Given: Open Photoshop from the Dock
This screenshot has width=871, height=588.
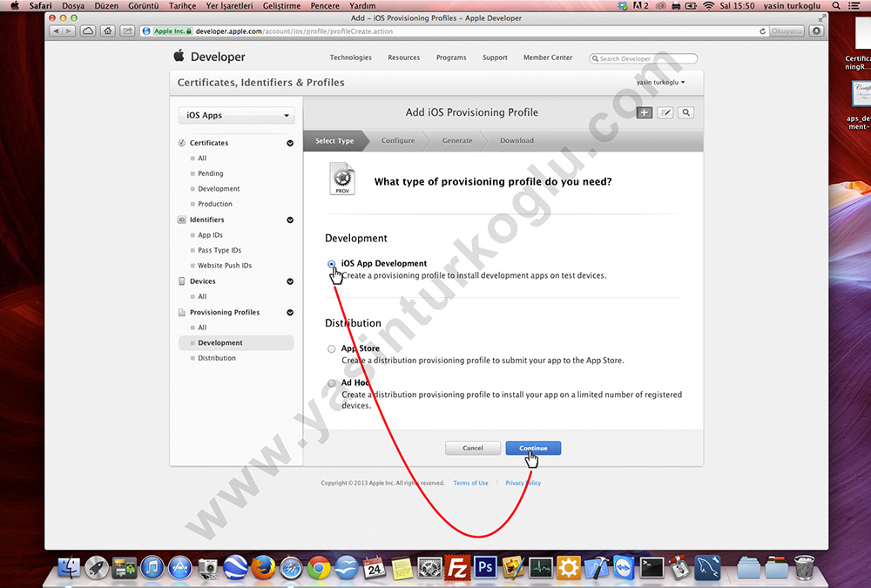Looking at the screenshot, I should pyautogui.click(x=485, y=568).
